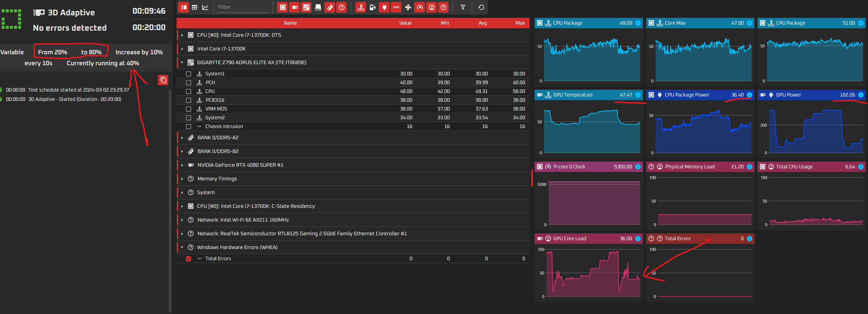Toggle the GPU device filter icon

294,7
